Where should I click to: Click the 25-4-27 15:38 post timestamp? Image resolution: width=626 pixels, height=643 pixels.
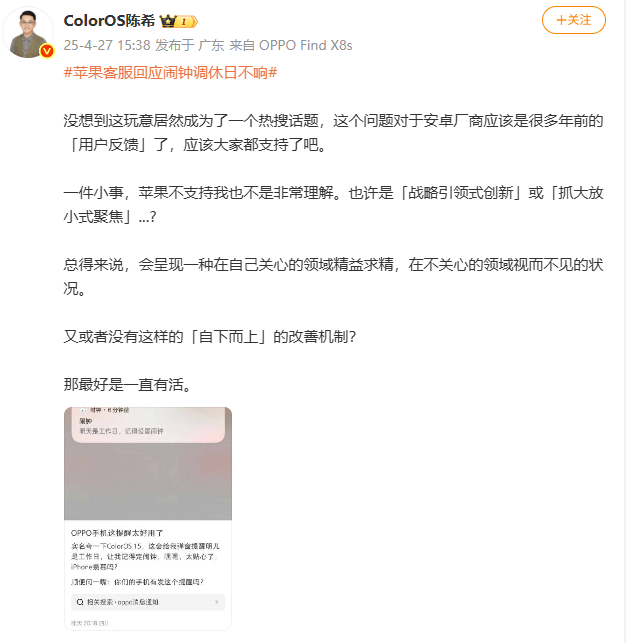[107, 45]
